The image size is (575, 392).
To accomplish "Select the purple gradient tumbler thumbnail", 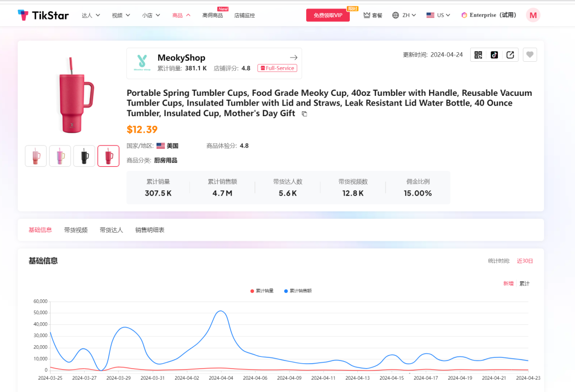I will click(x=60, y=156).
